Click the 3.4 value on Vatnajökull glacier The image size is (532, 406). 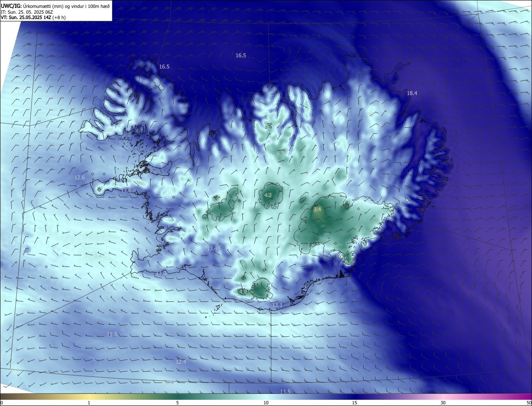point(317,210)
